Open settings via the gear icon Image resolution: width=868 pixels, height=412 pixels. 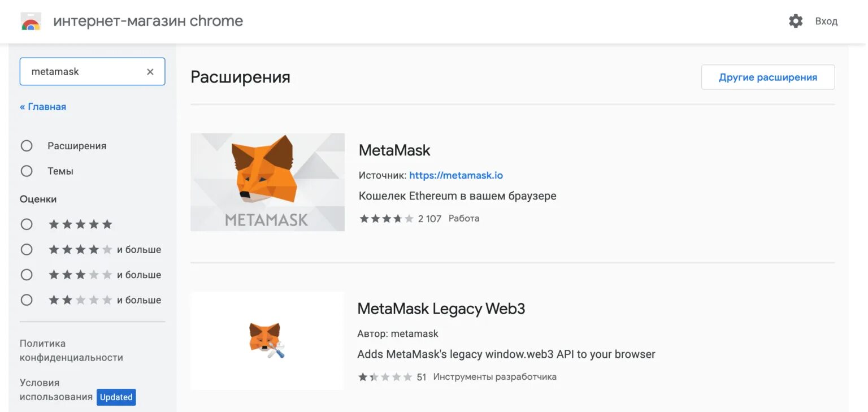coord(796,21)
